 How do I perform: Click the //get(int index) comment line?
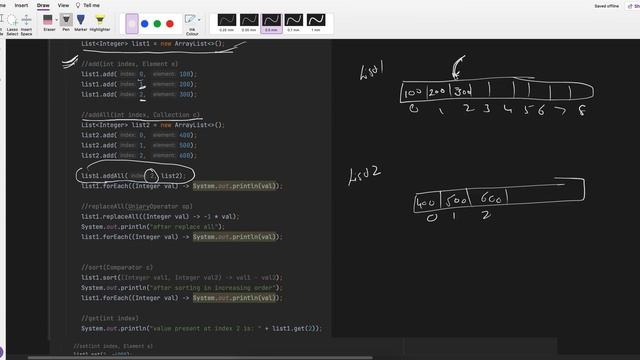110,318
